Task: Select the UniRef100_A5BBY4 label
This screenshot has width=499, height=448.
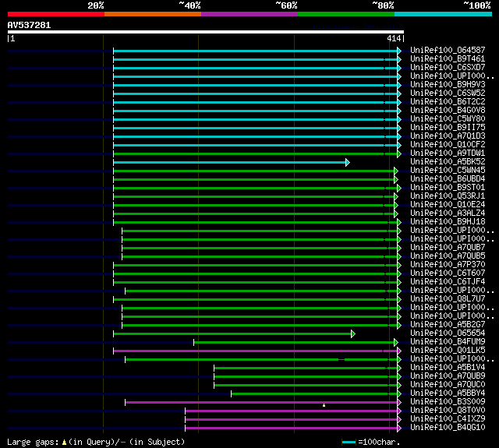Action: pos(448,393)
